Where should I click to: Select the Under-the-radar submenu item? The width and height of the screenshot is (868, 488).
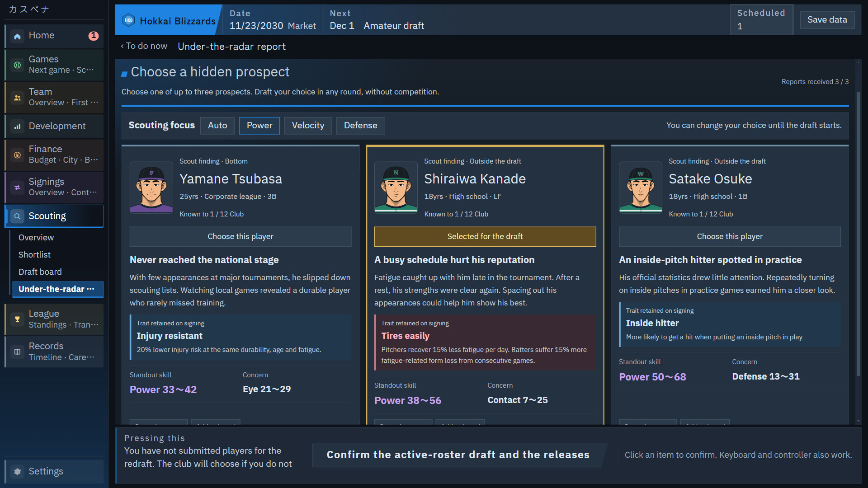click(x=58, y=289)
